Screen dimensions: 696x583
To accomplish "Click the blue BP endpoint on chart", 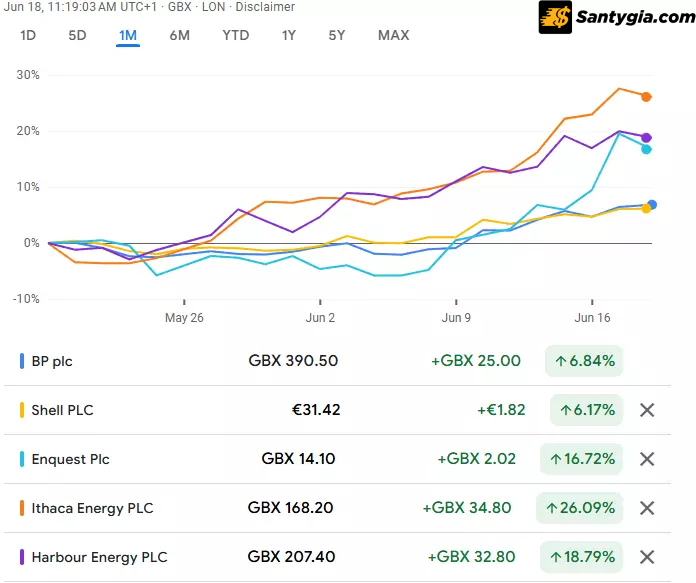I will [x=652, y=205].
